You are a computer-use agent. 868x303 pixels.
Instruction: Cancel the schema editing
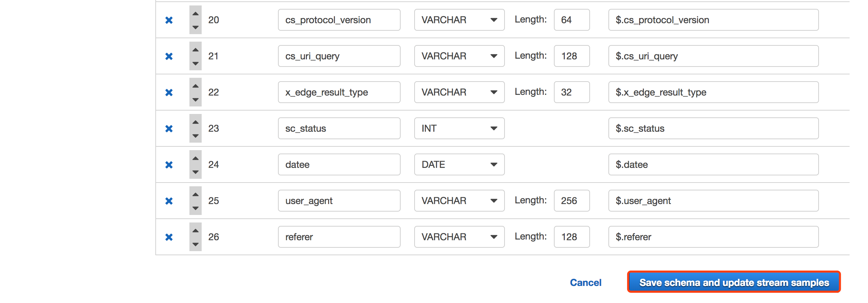point(585,283)
